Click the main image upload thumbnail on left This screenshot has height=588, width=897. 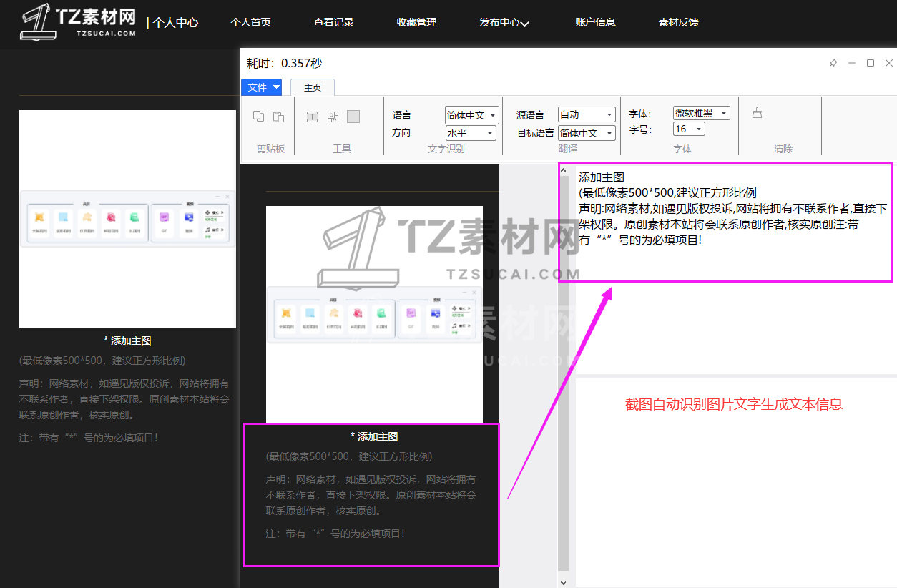127,219
